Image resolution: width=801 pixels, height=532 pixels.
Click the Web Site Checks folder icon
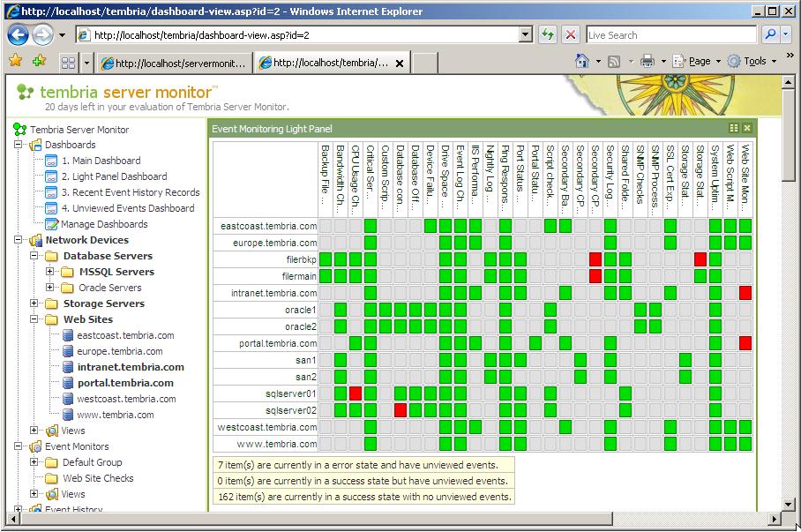51,478
